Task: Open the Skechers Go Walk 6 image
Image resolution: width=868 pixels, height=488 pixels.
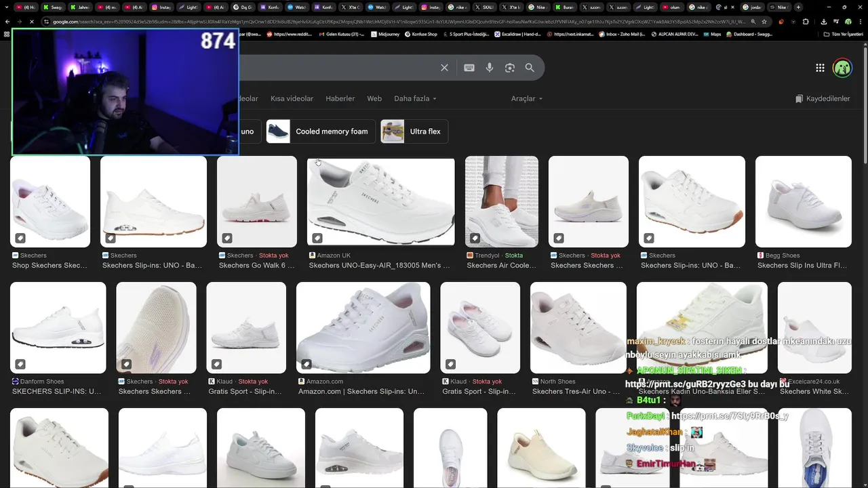Action: pyautogui.click(x=257, y=201)
